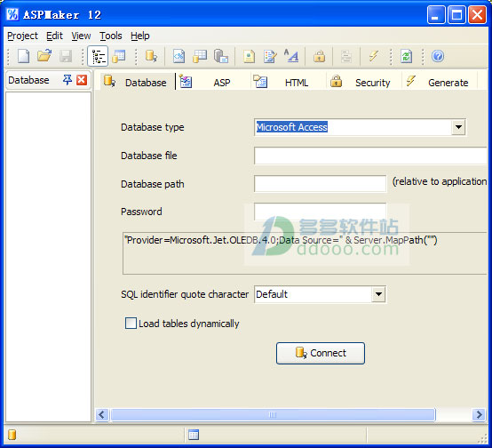Screen dimensions: 492x448
Task: Click the lightning bolt generate toolbar icon
Action: pyautogui.click(x=373, y=57)
